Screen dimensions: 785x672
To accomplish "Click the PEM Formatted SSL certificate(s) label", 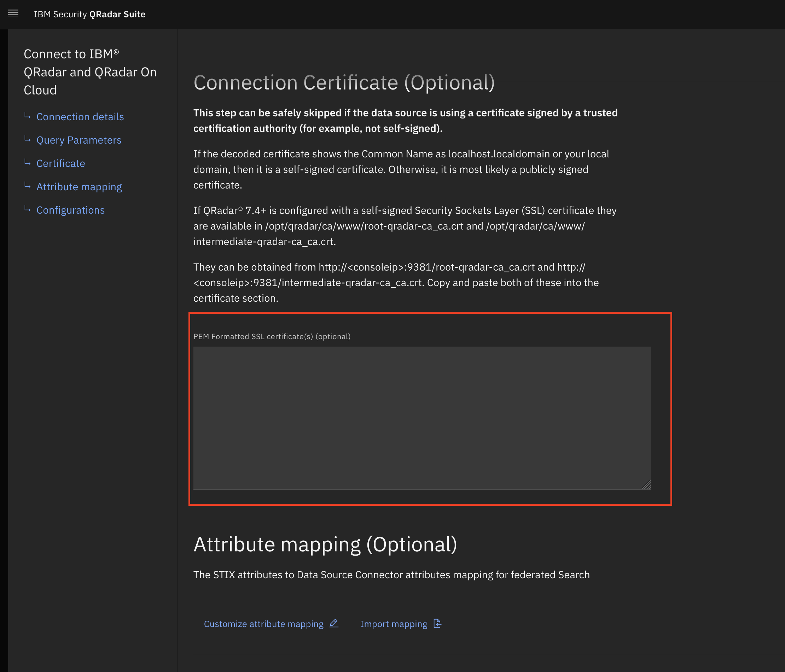I will click(272, 337).
